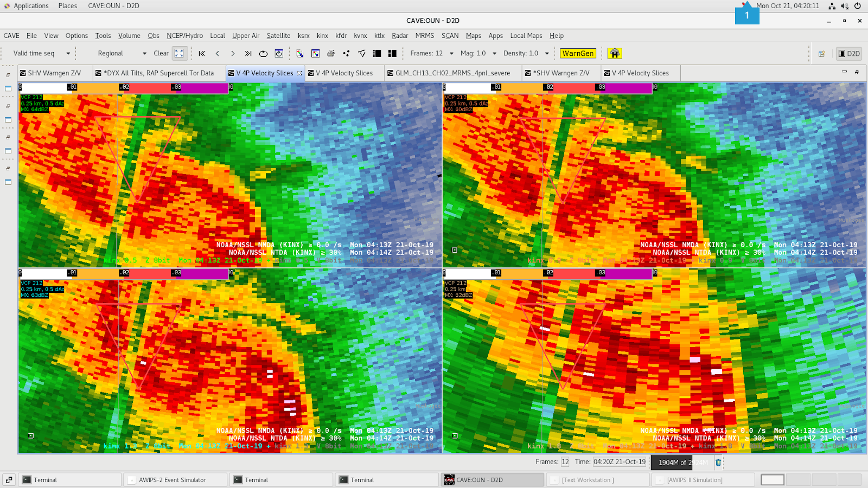This screenshot has height=488, width=868.
Task: Expand the Regional scale dropdown
Action: click(x=144, y=53)
